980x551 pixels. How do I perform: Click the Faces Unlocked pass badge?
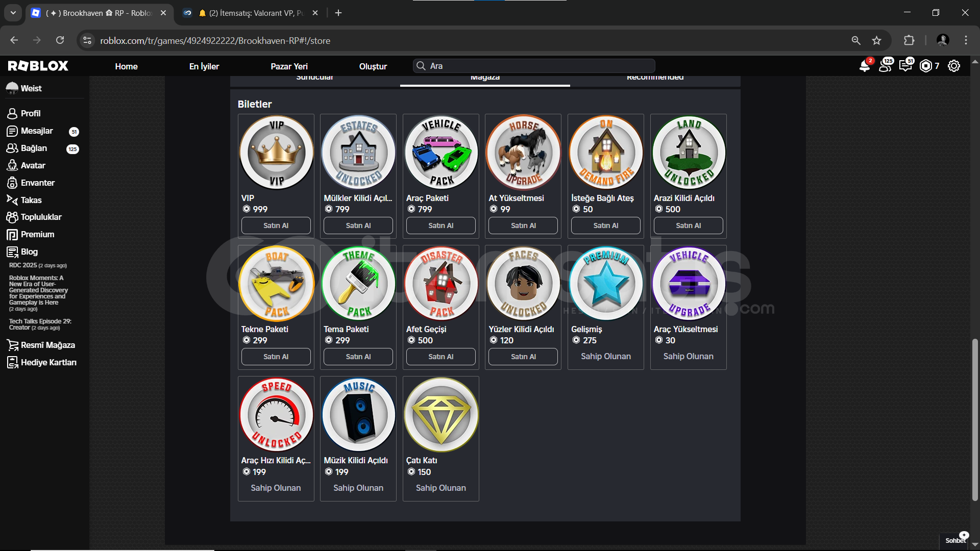[523, 283]
